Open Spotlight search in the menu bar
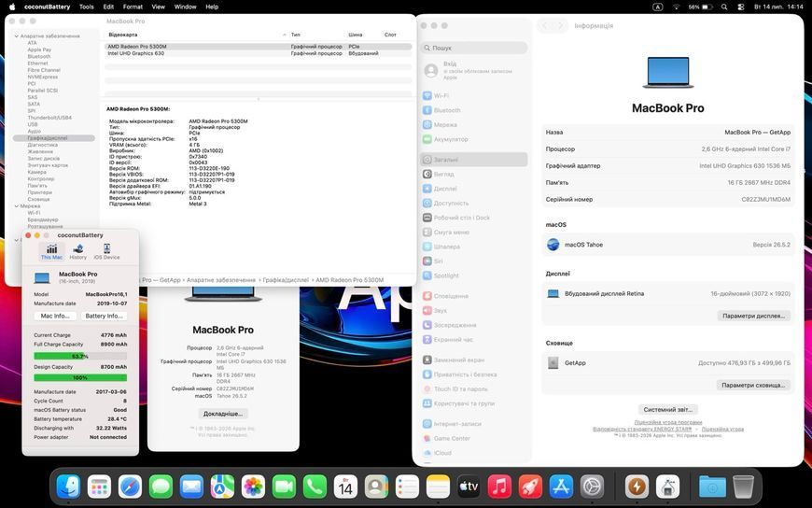 click(724, 7)
